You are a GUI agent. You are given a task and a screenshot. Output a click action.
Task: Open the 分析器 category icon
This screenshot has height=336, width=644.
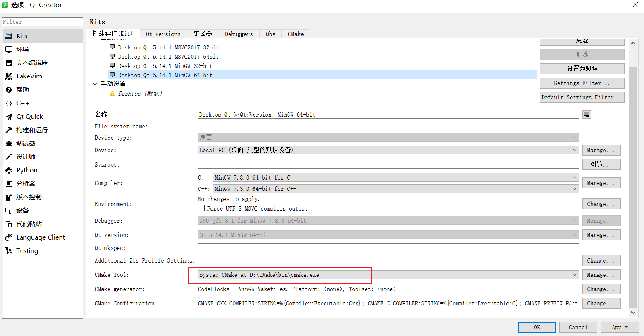(x=9, y=184)
